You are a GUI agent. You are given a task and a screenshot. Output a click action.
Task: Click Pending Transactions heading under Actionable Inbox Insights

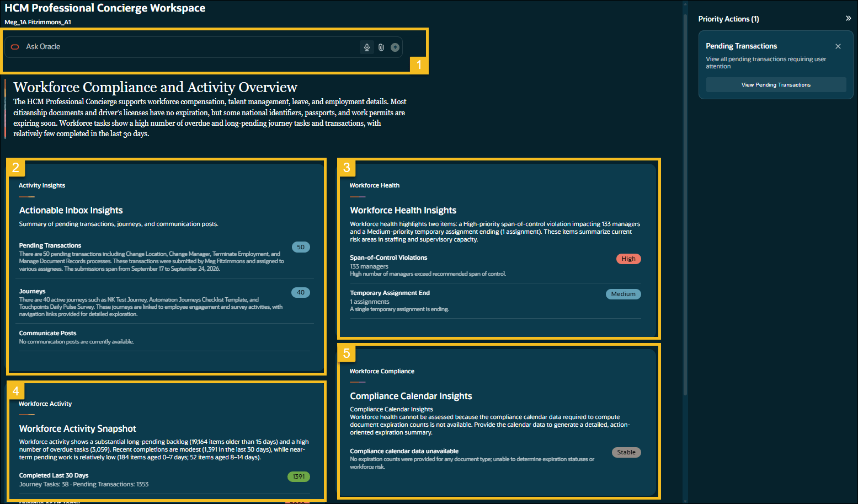tap(50, 245)
